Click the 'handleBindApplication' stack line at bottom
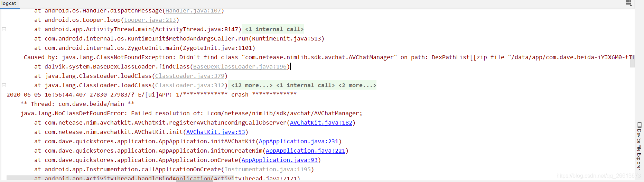Image resolution: width=644 pixels, height=182 pixels. (x=167, y=178)
